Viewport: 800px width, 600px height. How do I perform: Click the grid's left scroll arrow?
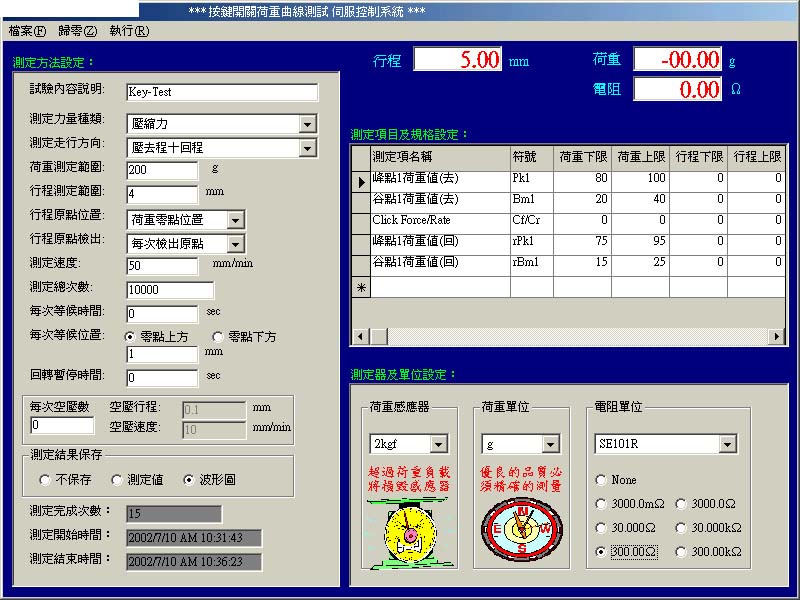coord(361,336)
